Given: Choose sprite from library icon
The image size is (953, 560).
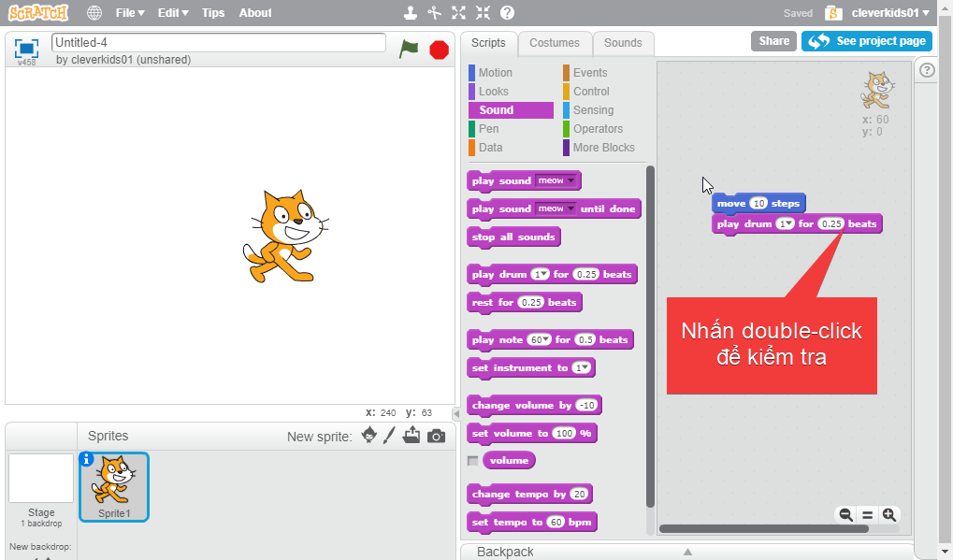Looking at the screenshot, I should pyautogui.click(x=368, y=435).
